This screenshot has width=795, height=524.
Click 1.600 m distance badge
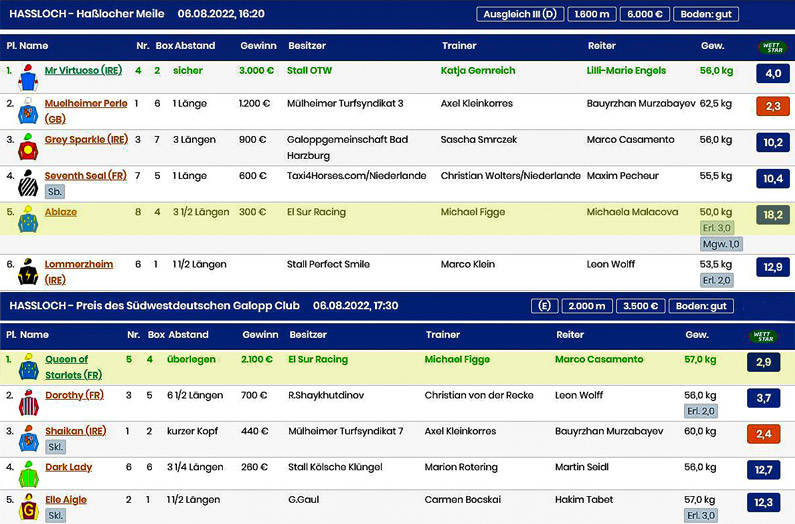tap(592, 14)
